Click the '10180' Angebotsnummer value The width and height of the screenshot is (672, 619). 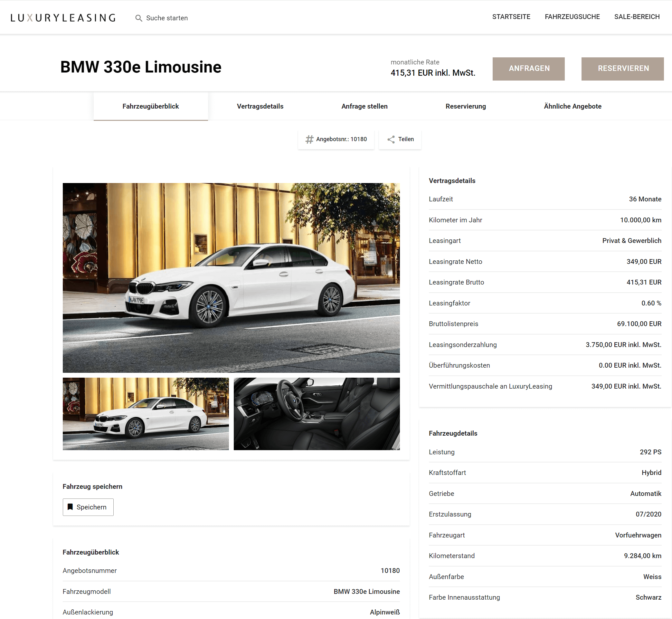click(x=390, y=570)
